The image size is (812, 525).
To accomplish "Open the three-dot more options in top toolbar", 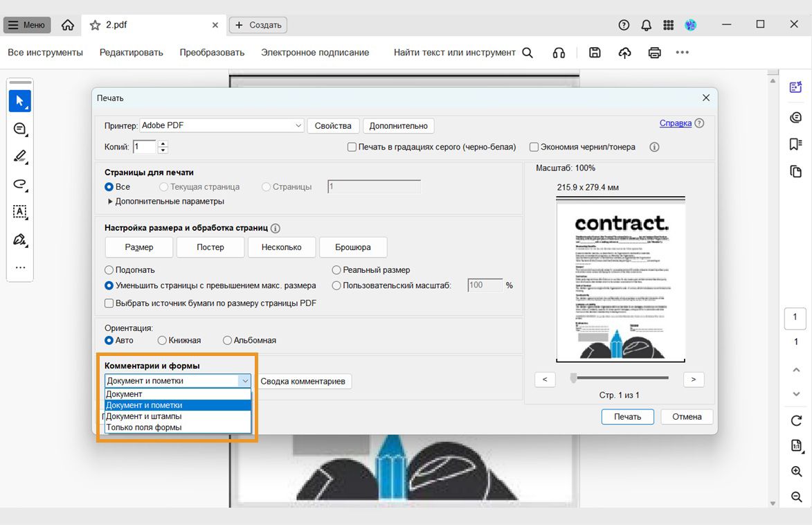I will 683,53.
